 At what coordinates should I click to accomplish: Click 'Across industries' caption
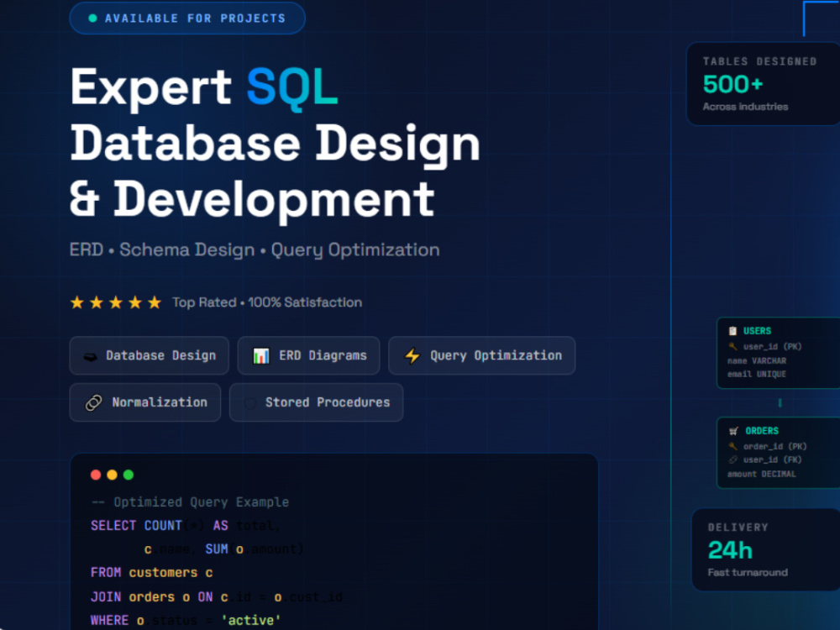point(745,107)
